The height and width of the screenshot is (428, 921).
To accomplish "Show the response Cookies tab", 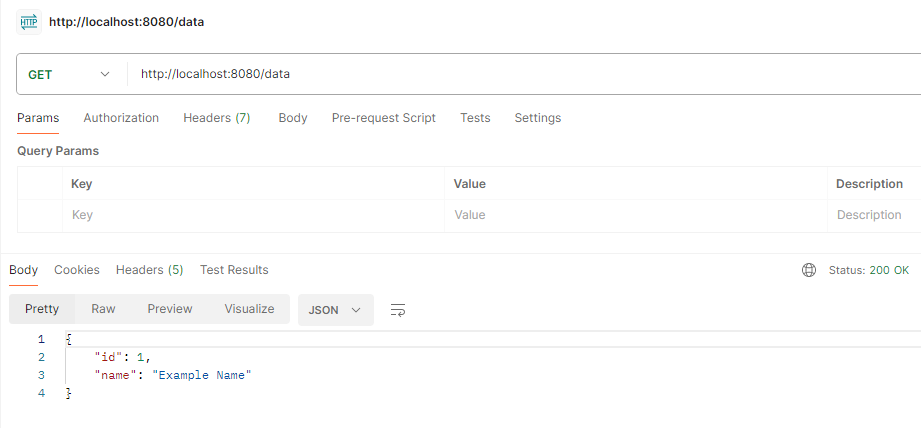I will click(x=77, y=270).
